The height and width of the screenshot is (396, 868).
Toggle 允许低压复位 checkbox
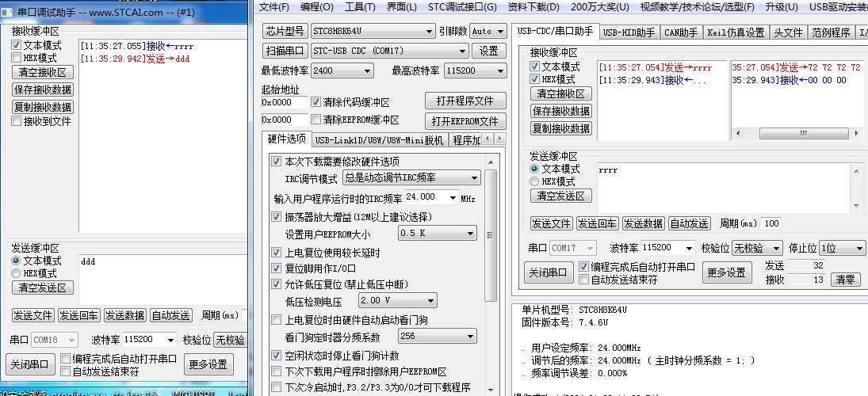276,284
